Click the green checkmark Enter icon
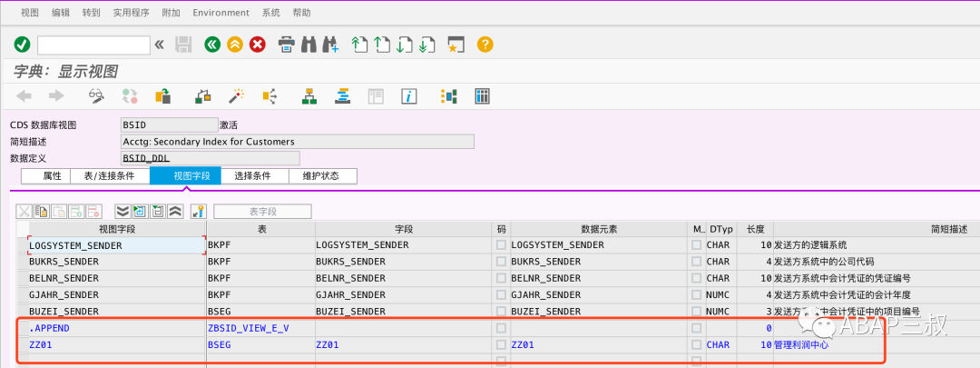 click(22, 45)
